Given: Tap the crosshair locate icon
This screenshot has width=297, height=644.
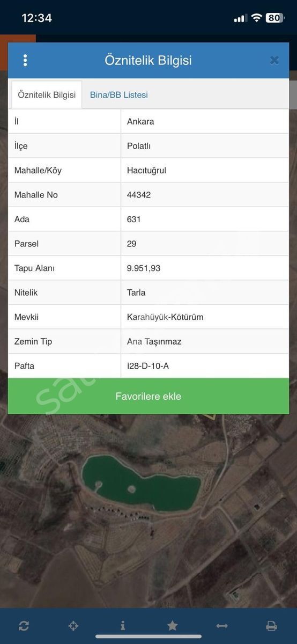Looking at the screenshot, I should (73, 626).
